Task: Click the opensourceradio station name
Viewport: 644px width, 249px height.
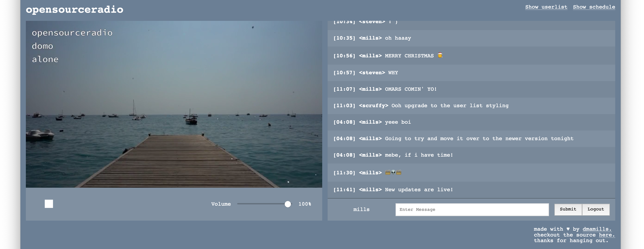Action: click(72, 32)
